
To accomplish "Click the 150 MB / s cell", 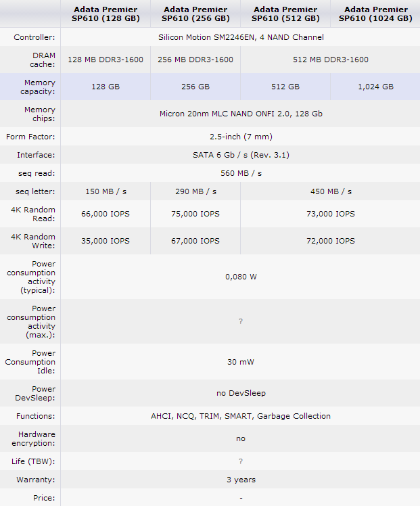I will [x=106, y=191].
